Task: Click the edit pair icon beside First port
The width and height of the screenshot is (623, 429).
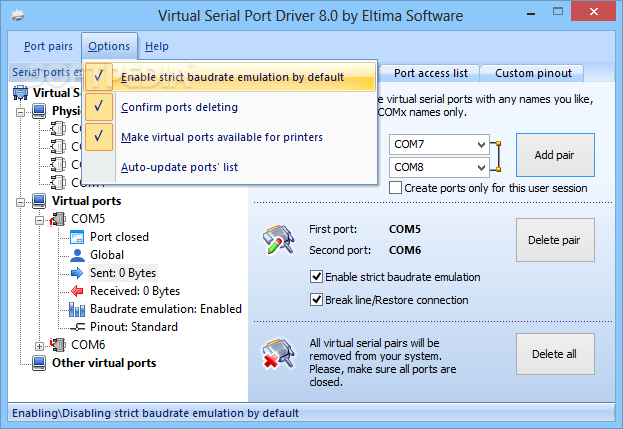Action: click(279, 240)
